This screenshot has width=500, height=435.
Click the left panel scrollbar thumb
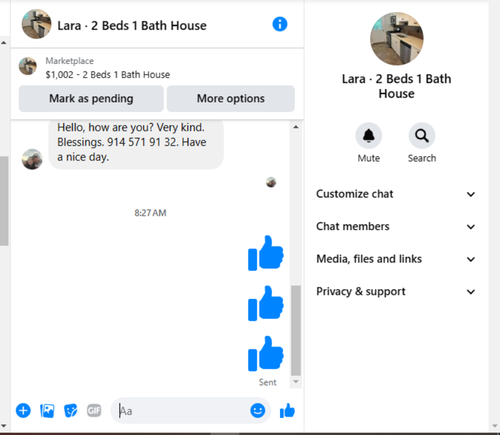coord(4,201)
